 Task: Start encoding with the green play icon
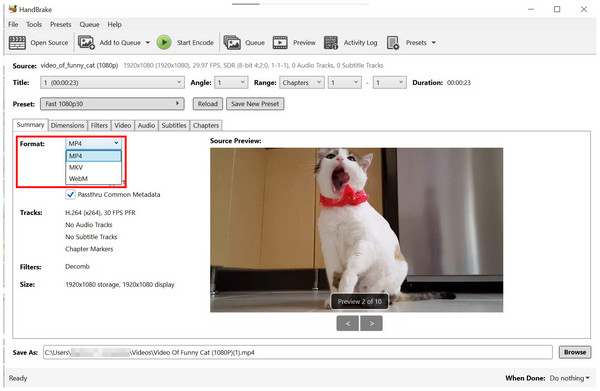164,42
